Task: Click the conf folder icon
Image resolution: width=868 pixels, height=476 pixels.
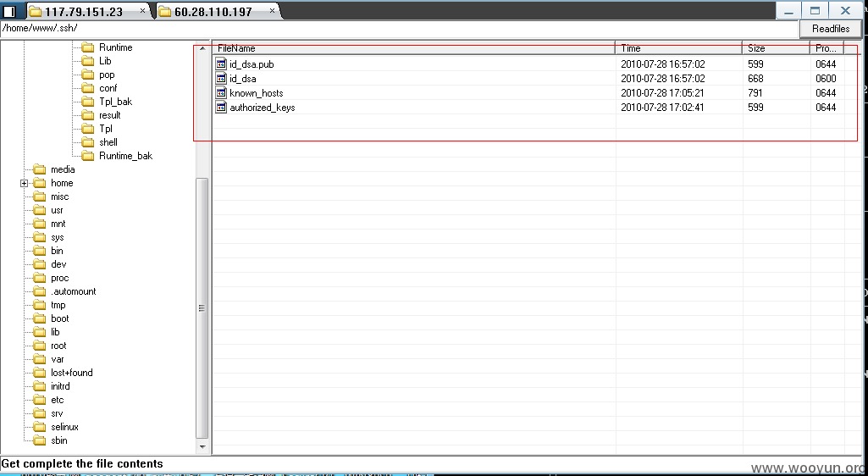Action: click(x=87, y=88)
